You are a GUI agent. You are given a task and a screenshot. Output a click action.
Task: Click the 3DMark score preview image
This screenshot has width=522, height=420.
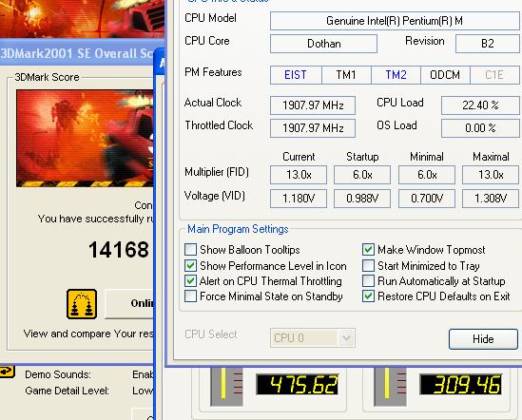click(x=85, y=138)
